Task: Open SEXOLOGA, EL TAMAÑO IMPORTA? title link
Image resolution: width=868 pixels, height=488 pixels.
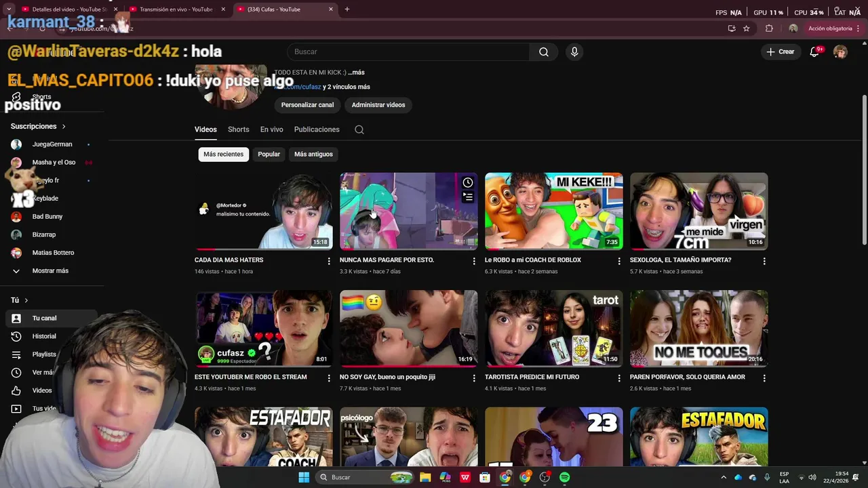Action: (680, 260)
